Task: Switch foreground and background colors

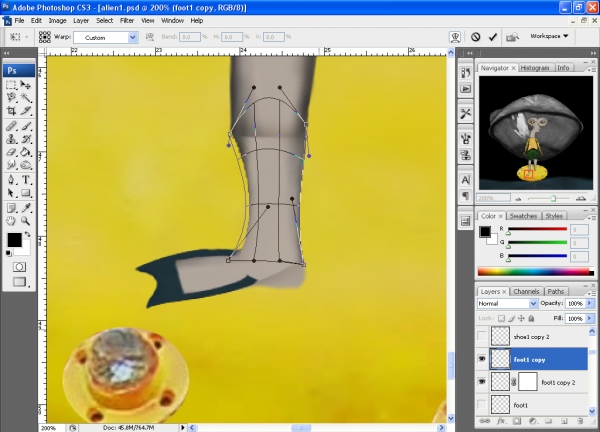Action: point(28,234)
